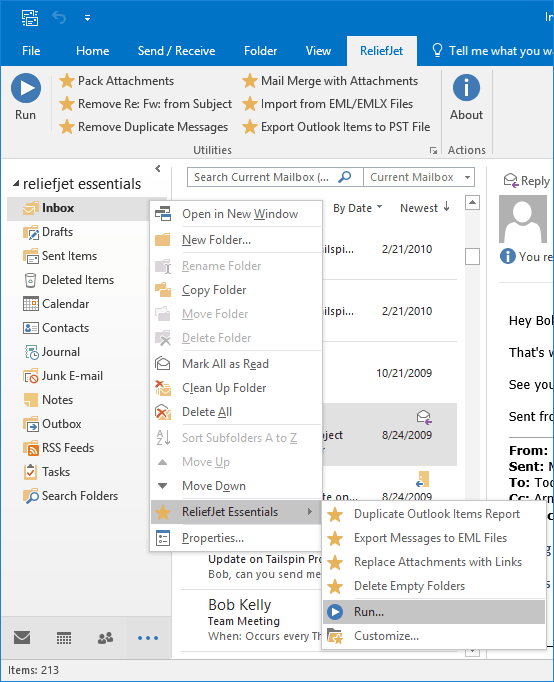The image size is (554, 682).
Task: Click the Undo arrow in title bar
Action: click(59, 18)
